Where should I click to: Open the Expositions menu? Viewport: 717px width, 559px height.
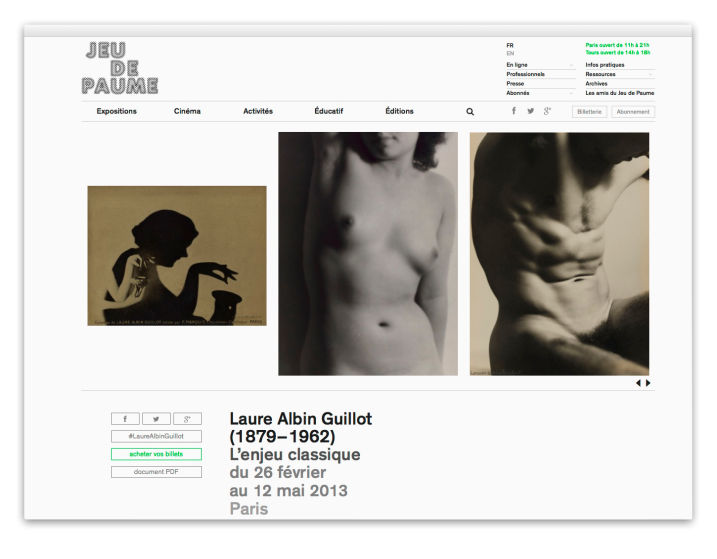click(x=117, y=111)
